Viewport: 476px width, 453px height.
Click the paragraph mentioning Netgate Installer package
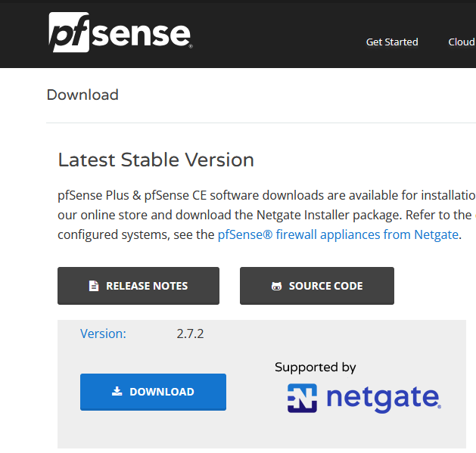266,215
